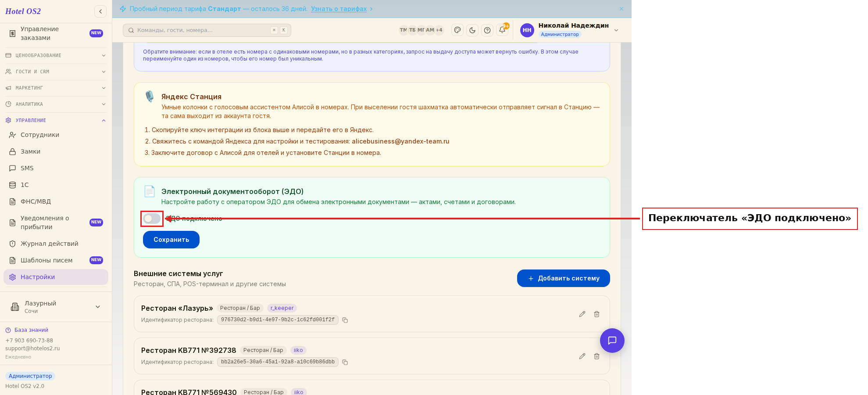Click the +4 users avatar badge

coord(439,30)
